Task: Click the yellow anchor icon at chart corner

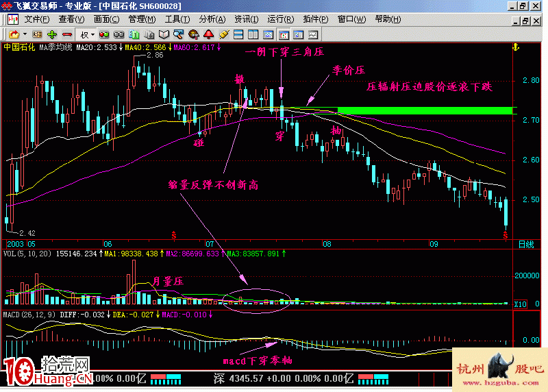Action: point(516,47)
